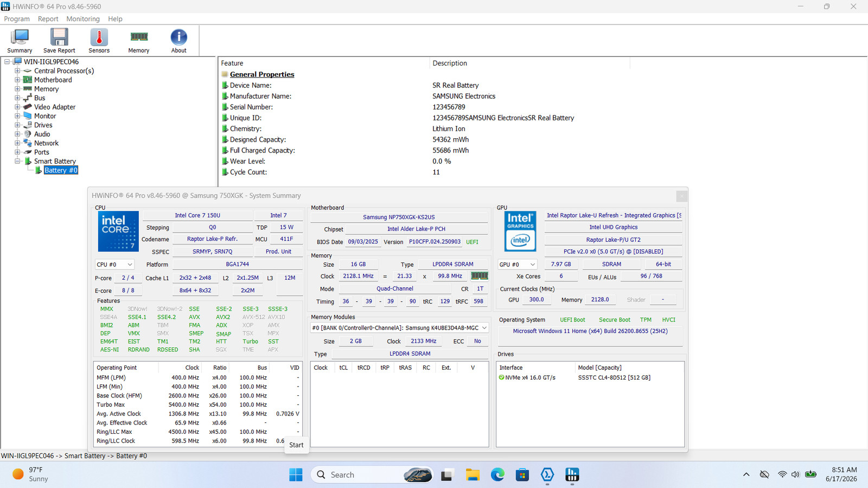Open the Sensors thermometer icon
Image resolution: width=868 pixels, height=488 pixels.
(99, 41)
